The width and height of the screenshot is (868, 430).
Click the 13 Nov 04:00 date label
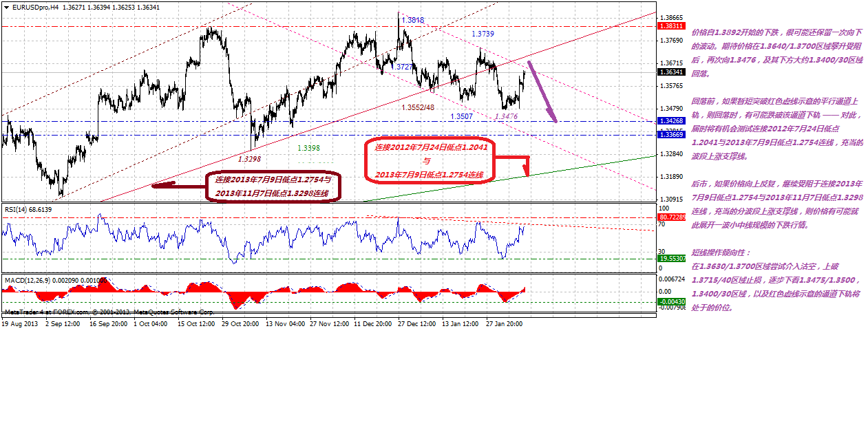pos(284,323)
